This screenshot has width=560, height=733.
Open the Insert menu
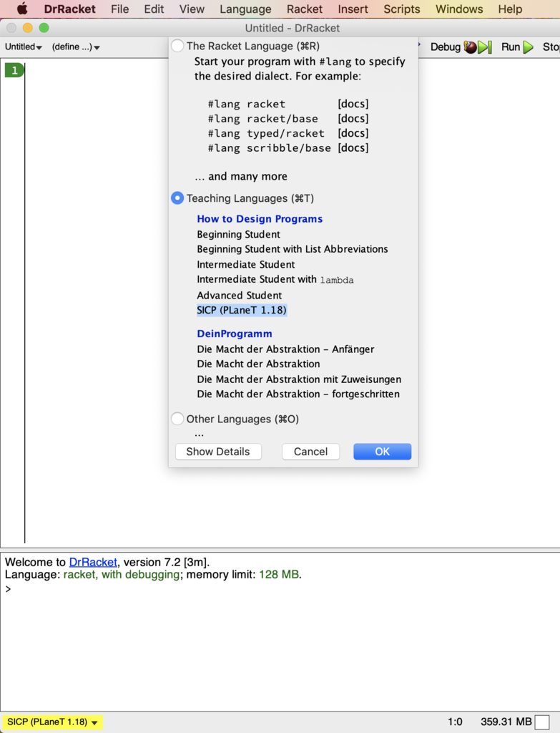pos(353,9)
